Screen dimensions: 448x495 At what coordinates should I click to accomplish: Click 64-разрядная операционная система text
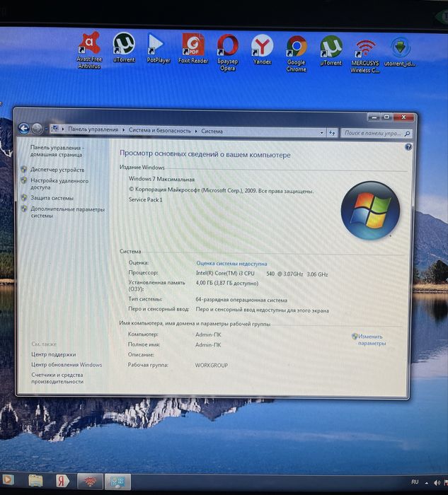coord(241,300)
